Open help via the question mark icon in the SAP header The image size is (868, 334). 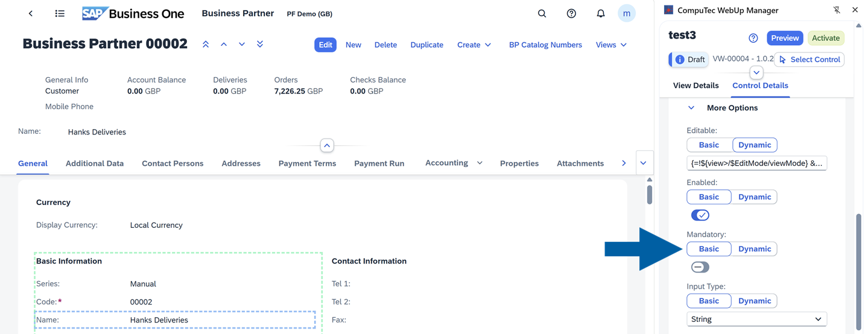tap(571, 13)
